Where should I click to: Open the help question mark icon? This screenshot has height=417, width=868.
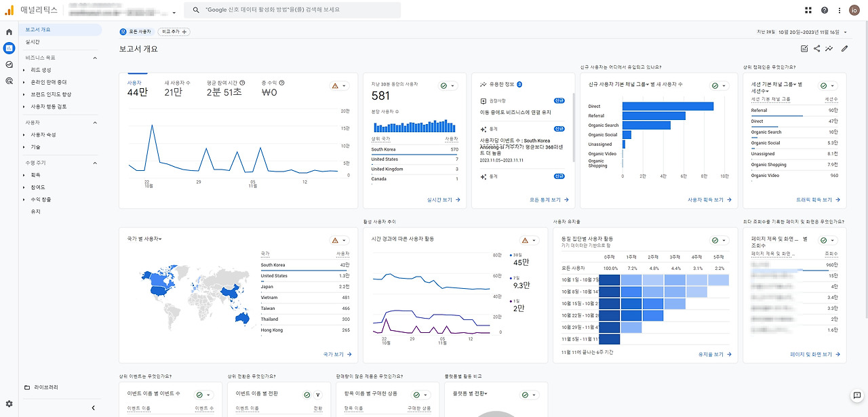(x=825, y=10)
